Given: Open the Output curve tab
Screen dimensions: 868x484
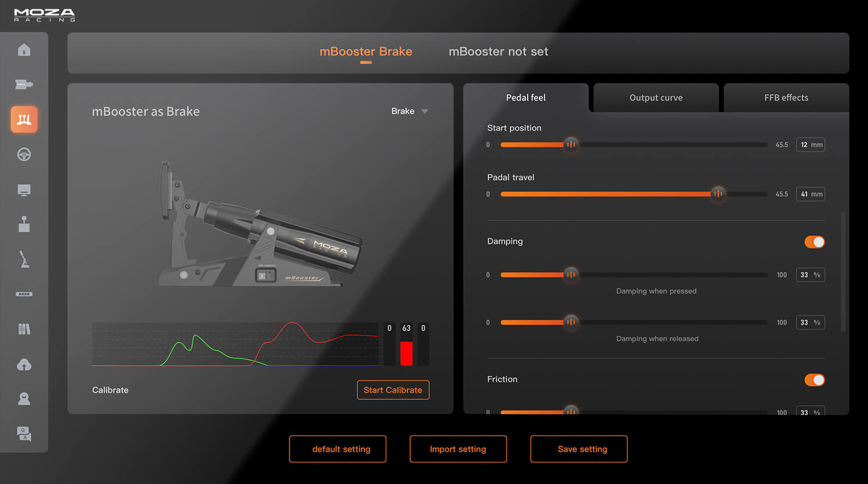Looking at the screenshot, I should coord(656,98).
